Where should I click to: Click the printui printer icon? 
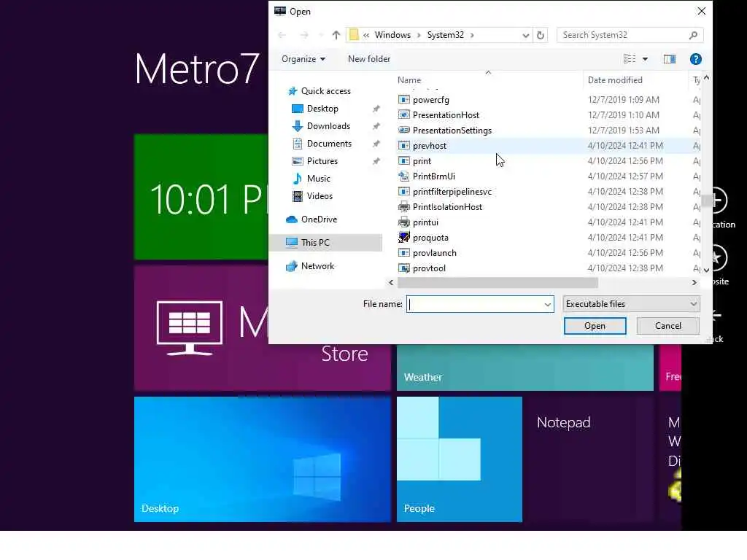point(403,222)
